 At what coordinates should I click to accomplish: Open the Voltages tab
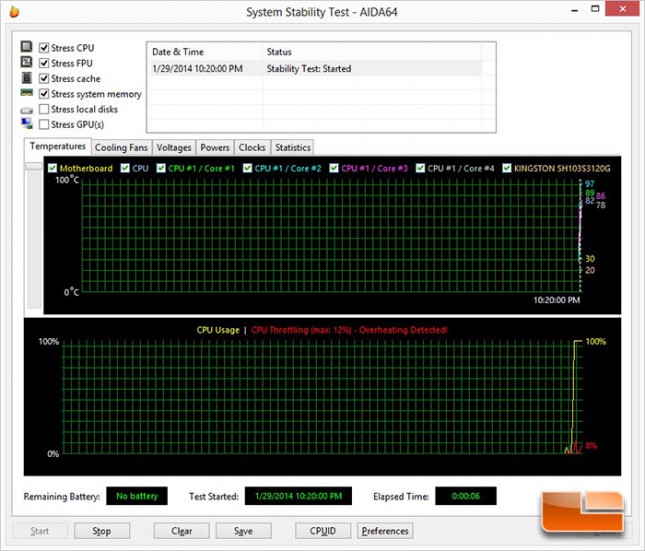point(174,147)
